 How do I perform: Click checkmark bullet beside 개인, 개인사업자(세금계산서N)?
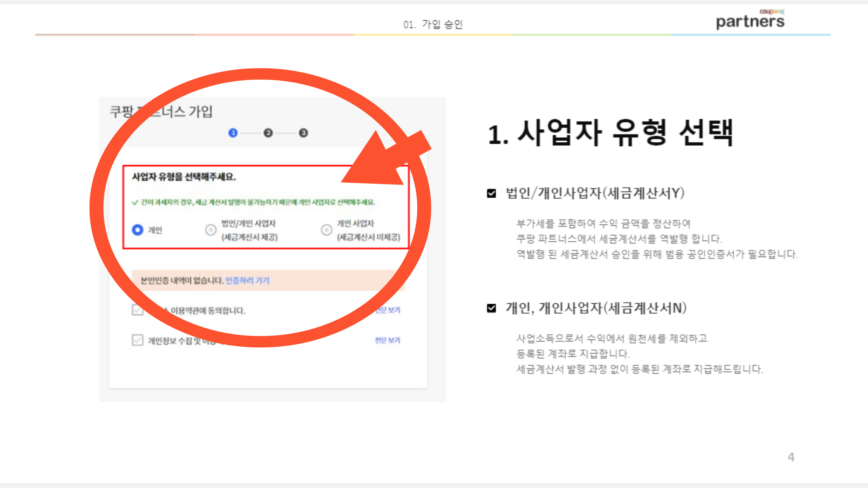[x=491, y=308]
